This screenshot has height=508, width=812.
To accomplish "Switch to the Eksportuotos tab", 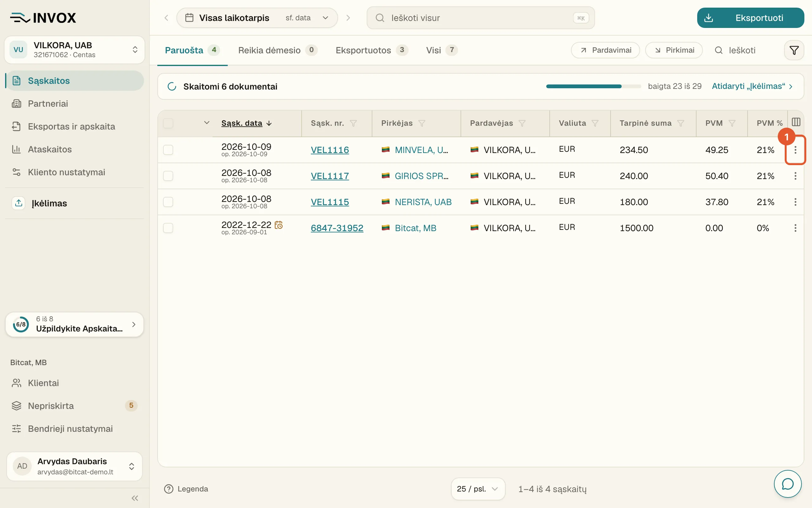I will click(x=372, y=50).
